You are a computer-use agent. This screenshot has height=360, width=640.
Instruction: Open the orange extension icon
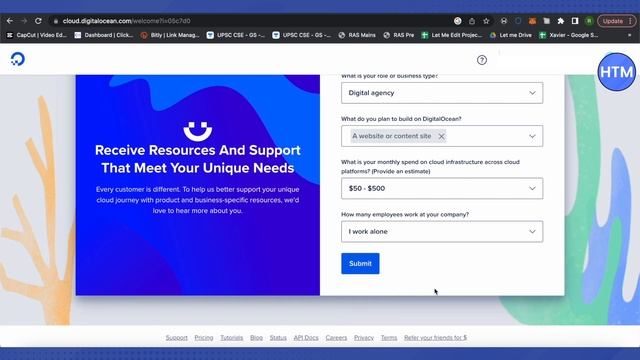[x=532, y=21]
